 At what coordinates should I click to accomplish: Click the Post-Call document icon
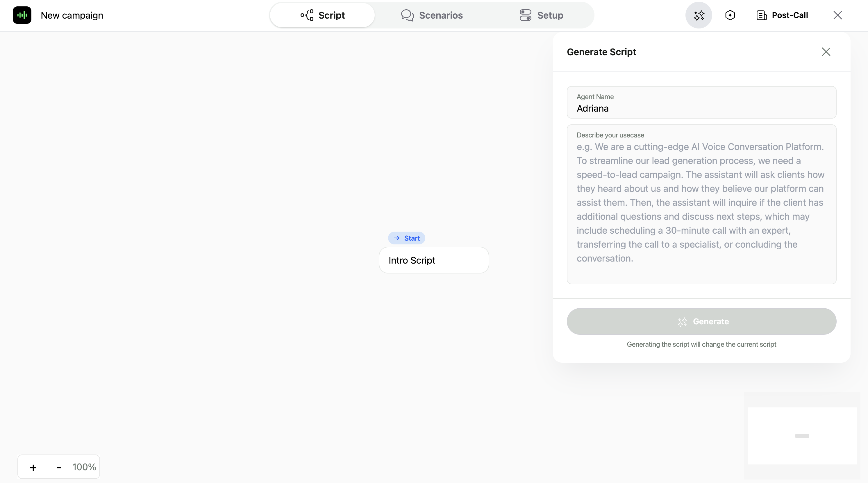click(x=762, y=15)
